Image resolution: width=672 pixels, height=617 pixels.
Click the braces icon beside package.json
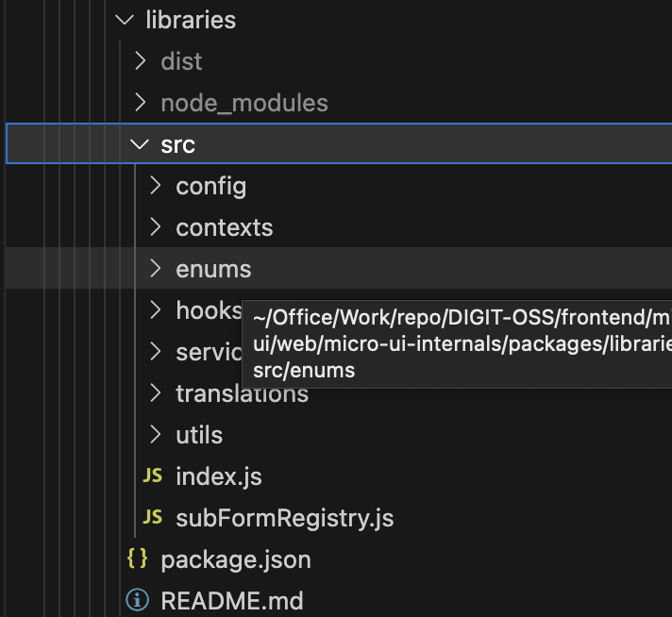[x=138, y=559]
